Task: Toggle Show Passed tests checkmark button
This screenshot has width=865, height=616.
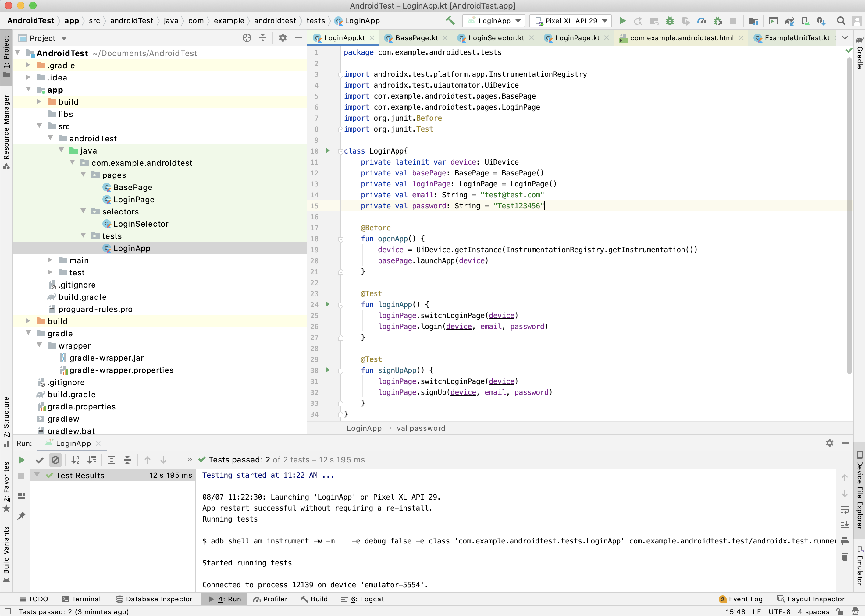Action: [x=39, y=460]
